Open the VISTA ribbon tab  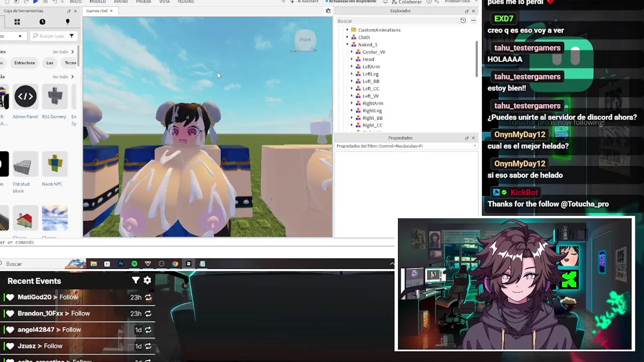[x=165, y=2]
